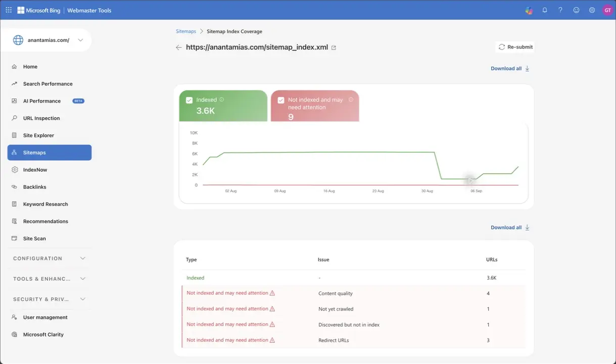Open IndexNow page
The height and width of the screenshot is (364, 616).
50,170
